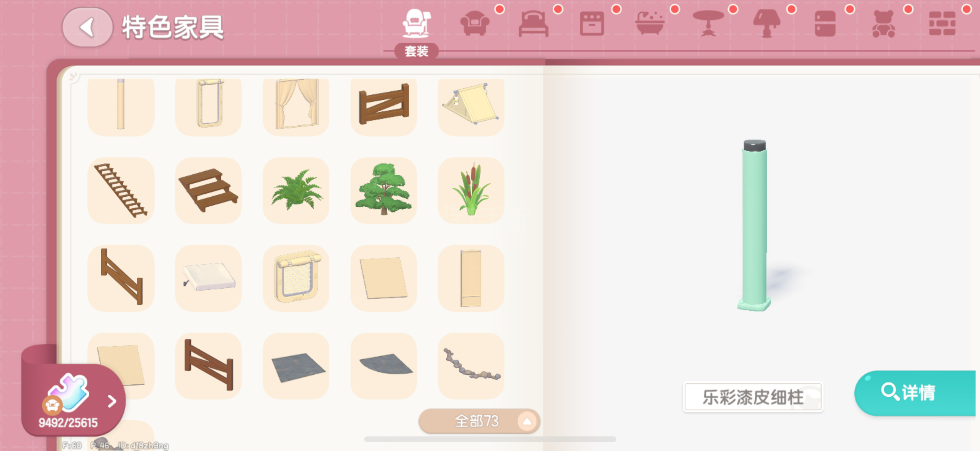This screenshot has width=980, height=451.
Task: Go back using the arrow button
Action: click(87, 27)
